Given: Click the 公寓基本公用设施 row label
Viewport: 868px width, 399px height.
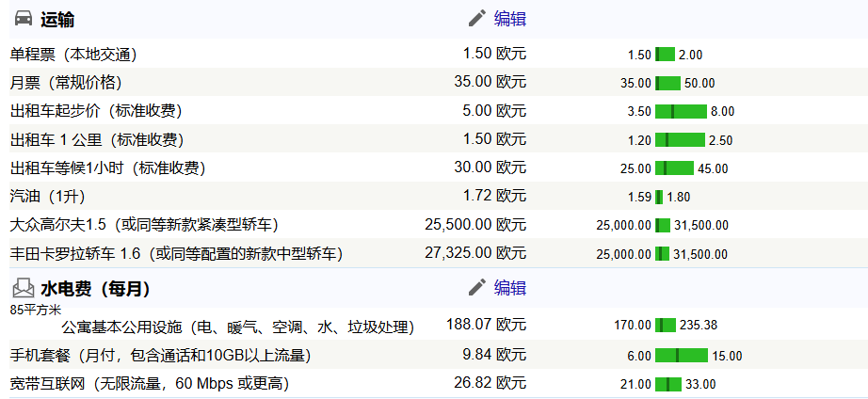Looking at the screenshot, I should [237, 327].
